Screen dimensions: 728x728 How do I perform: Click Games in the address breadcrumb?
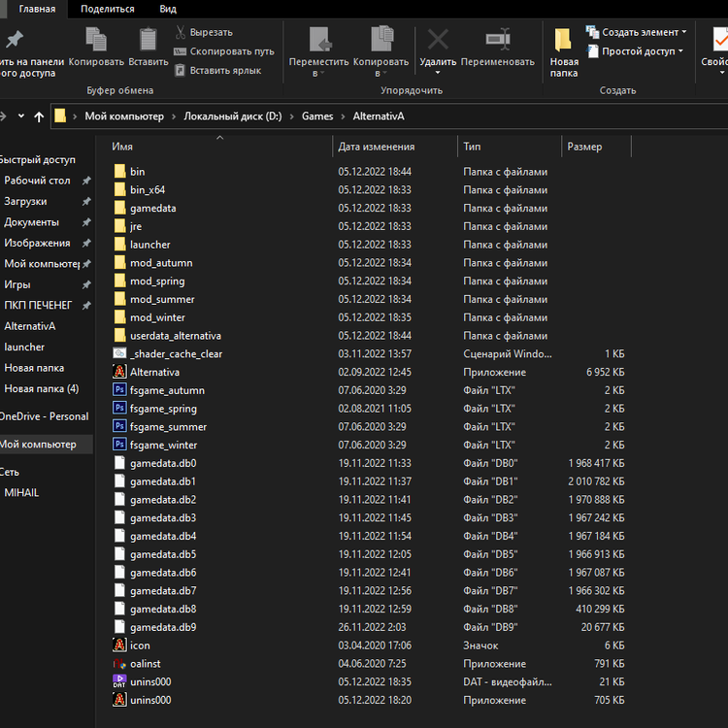317,116
